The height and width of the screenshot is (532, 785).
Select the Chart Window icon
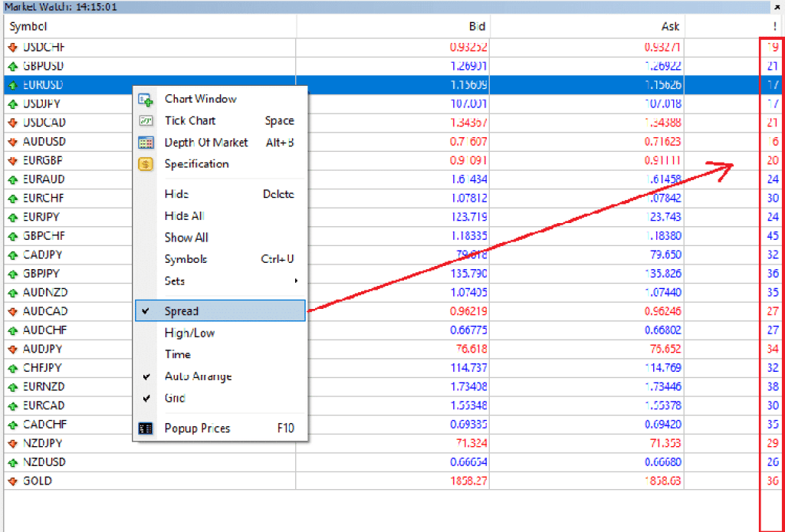coord(146,99)
